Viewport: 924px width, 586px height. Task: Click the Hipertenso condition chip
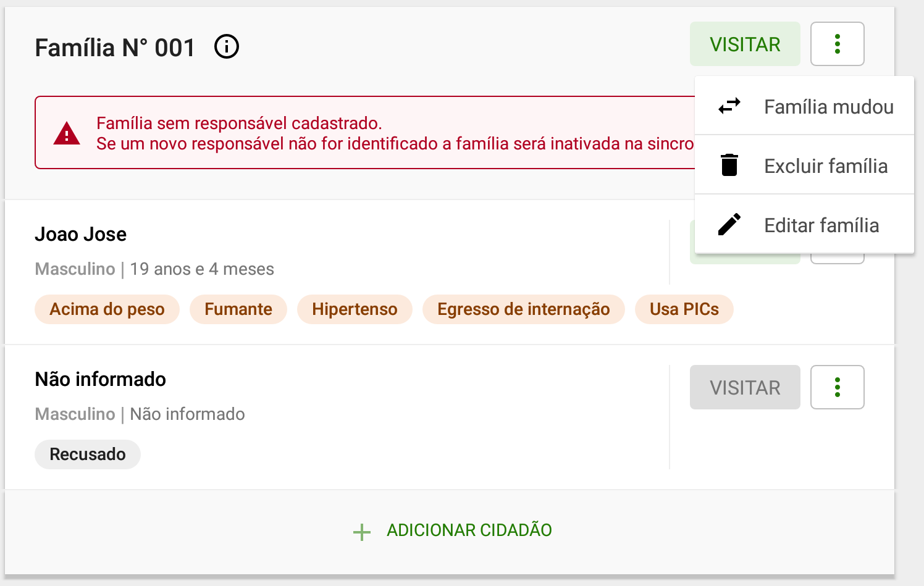tap(355, 309)
